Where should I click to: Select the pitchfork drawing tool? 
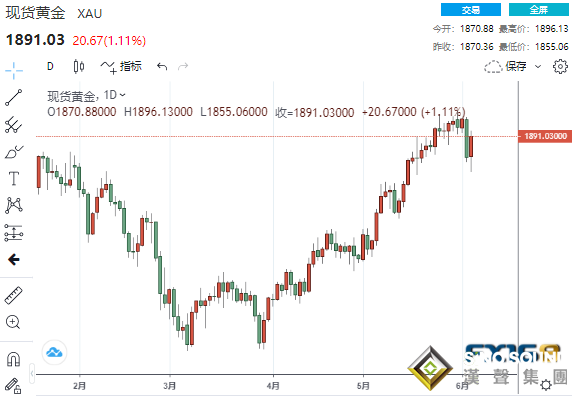point(13,125)
